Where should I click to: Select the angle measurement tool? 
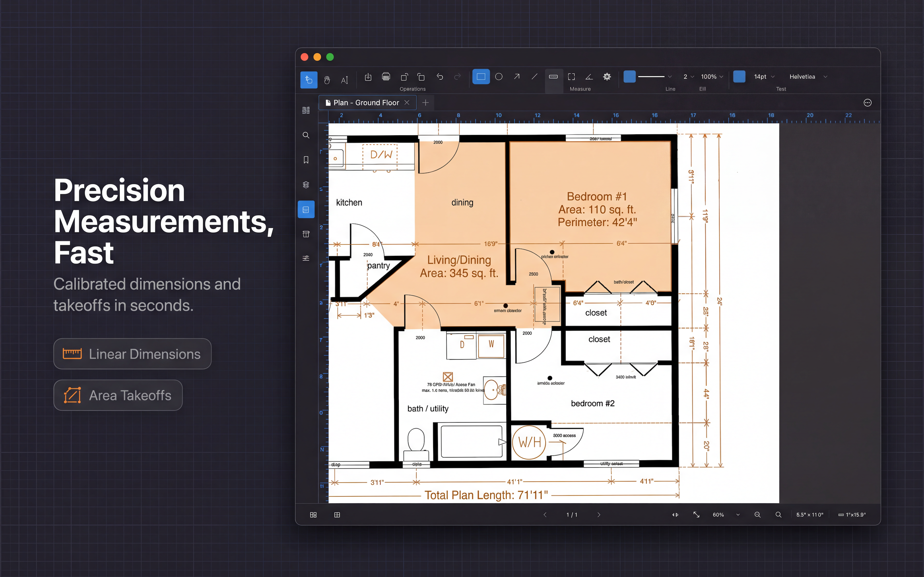click(589, 77)
